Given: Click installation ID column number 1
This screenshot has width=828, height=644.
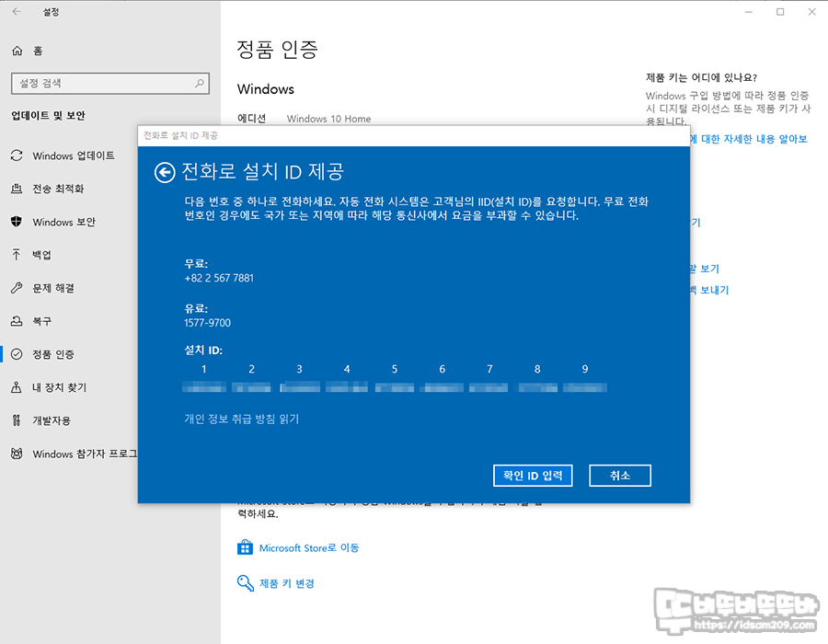Looking at the screenshot, I should click(x=204, y=369).
